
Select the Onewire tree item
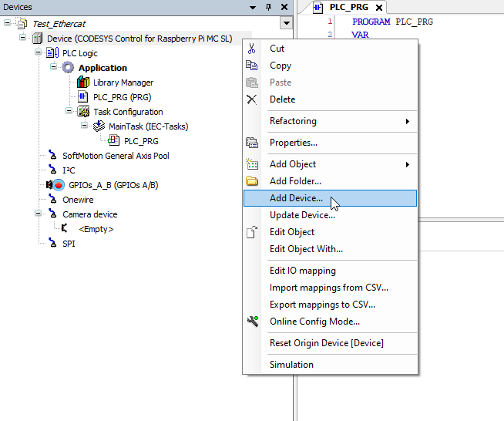pos(78,200)
